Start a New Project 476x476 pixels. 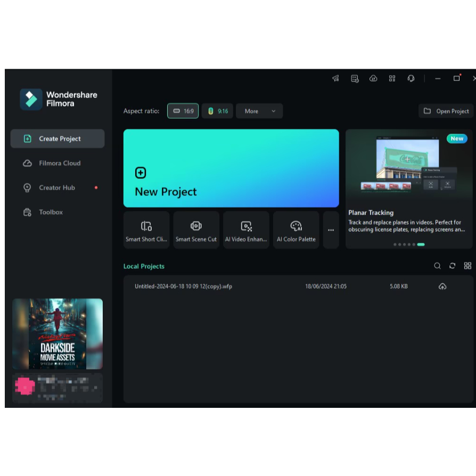(x=231, y=168)
